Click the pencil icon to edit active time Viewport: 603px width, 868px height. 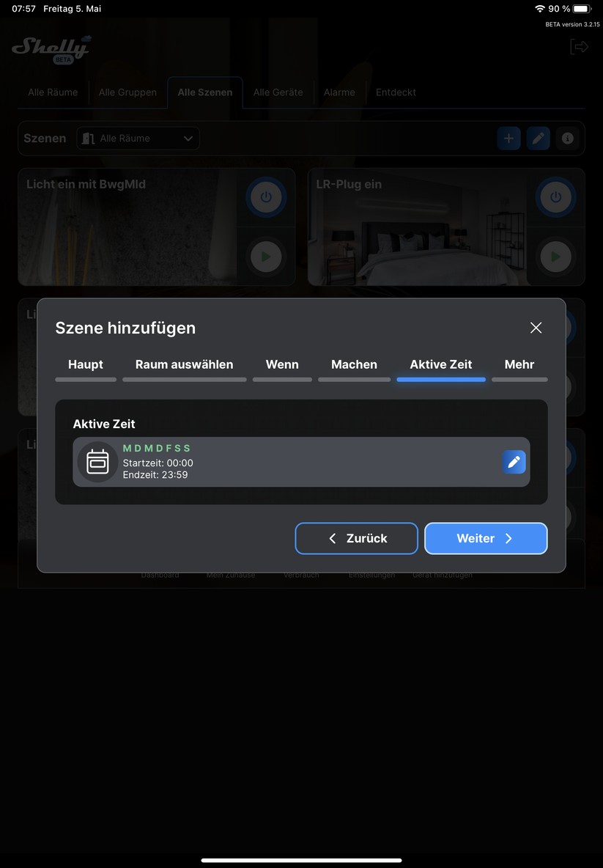tap(514, 462)
